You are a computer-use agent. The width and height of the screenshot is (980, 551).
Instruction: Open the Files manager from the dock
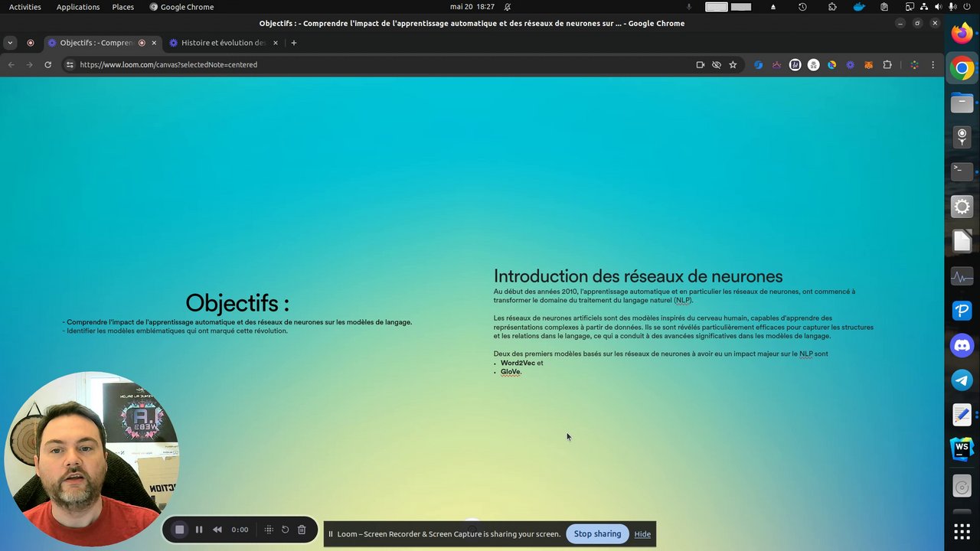tap(962, 103)
